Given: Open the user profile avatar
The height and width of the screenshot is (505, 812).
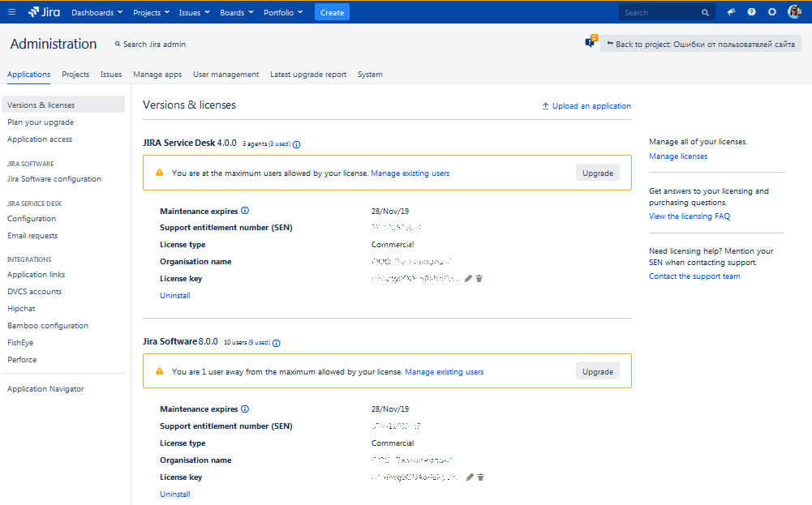Looking at the screenshot, I should tap(794, 12).
